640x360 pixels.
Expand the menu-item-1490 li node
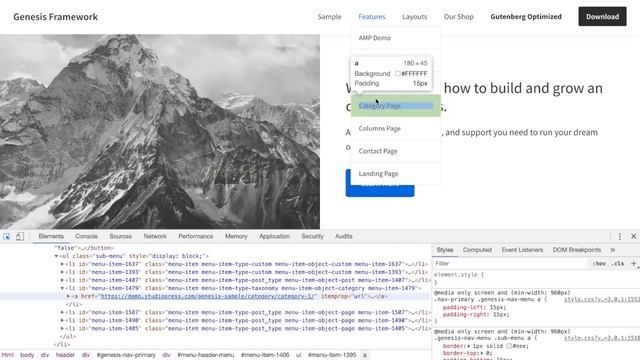point(62,320)
